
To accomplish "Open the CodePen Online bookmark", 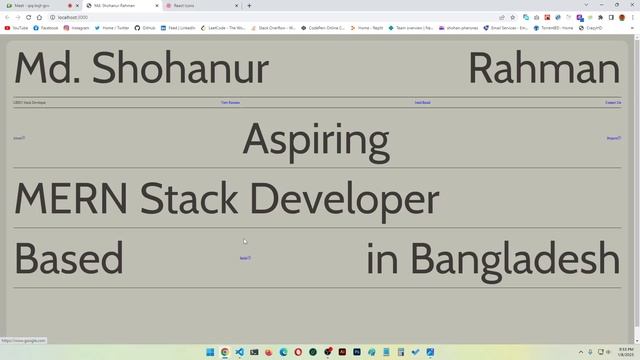I will pos(323,28).
